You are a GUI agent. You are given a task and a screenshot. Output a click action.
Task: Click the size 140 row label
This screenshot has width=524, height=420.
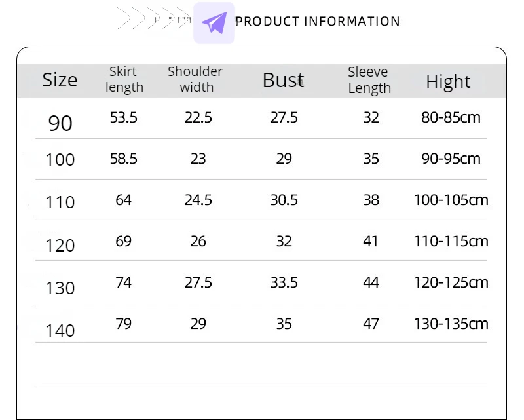[x=60, y=330]
